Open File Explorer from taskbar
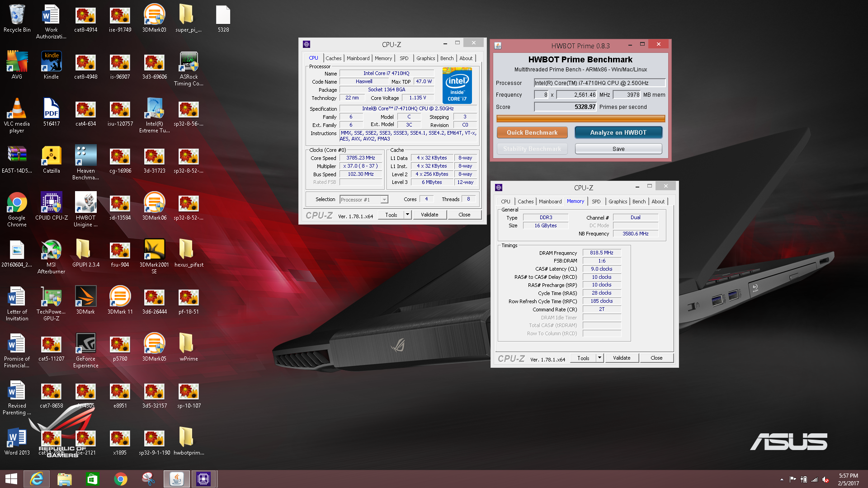 tap(64, 479)
